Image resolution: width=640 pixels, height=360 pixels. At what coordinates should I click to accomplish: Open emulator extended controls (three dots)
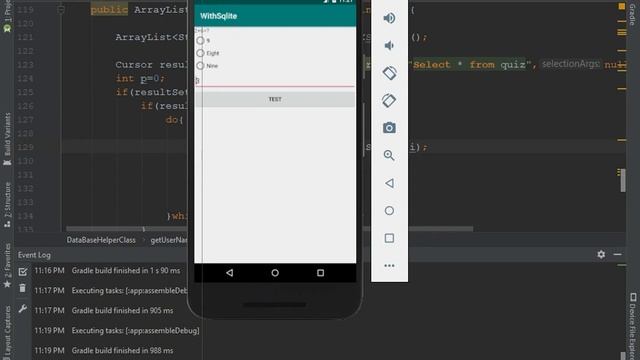389,266
